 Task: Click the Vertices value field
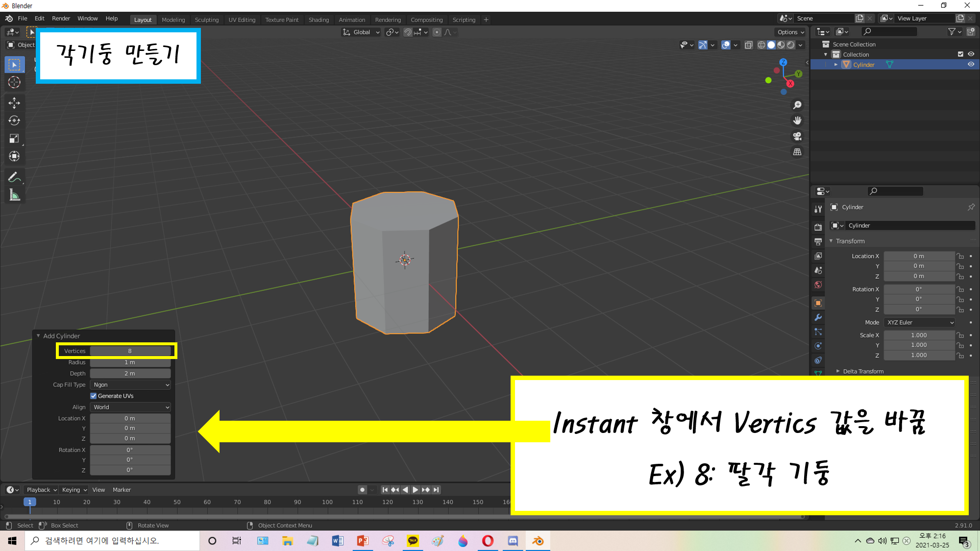(x=130, y=351)
